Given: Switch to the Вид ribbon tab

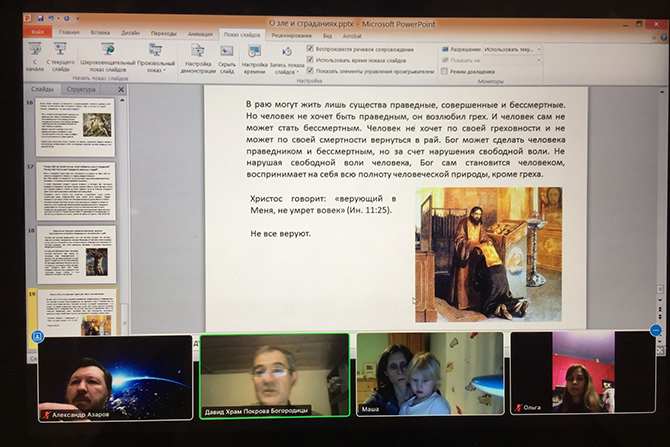Looking at the screenshot, I should pyautogui.click(x=327, y=36).
